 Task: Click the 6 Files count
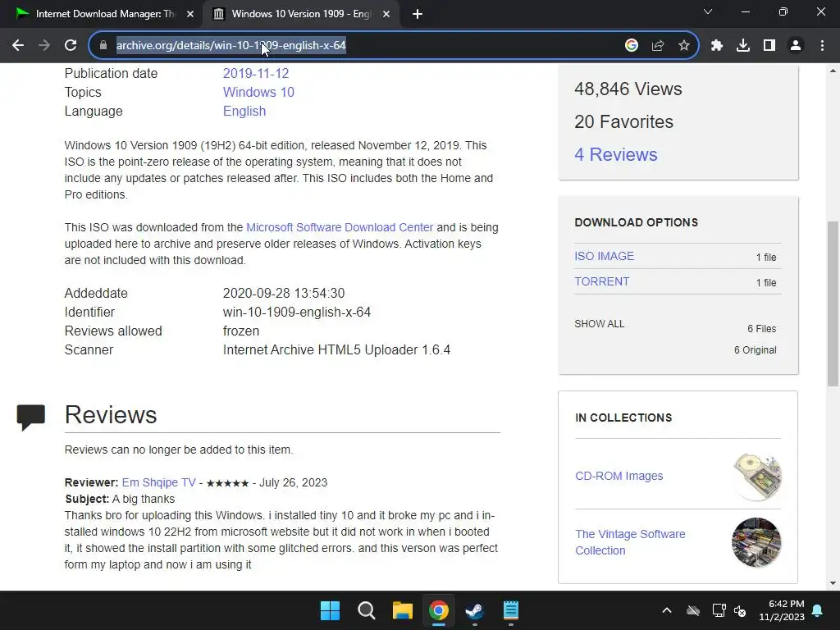762,328
